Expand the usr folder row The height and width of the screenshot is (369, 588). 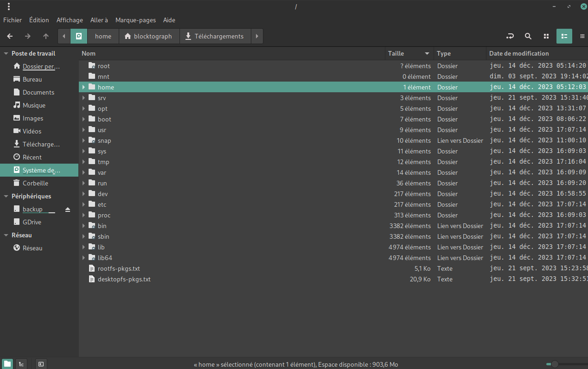click(x=84, y=130)
